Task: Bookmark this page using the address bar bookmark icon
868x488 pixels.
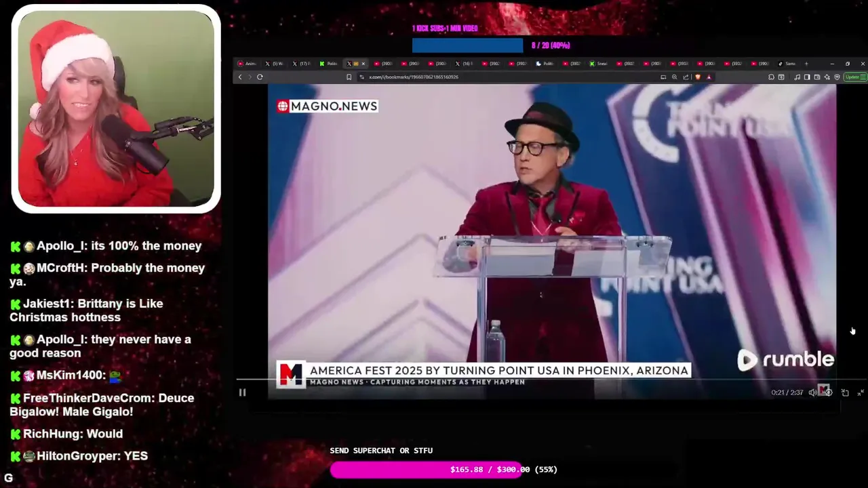Action: (349, 77)
